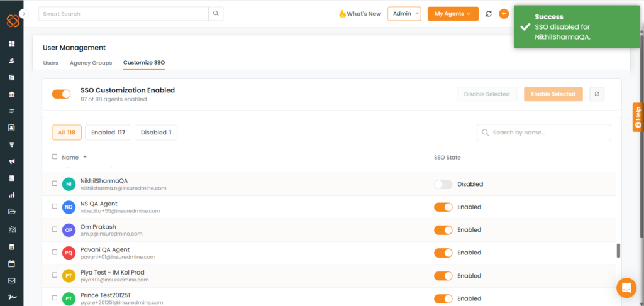Check the Pavani QA Agent row checkbox
644x306 pixels.
55,252
